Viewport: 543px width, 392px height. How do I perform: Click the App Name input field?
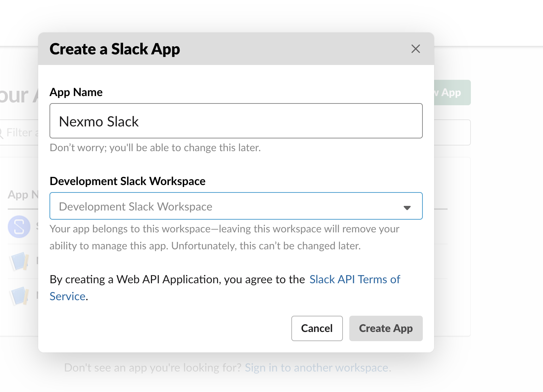236,121
